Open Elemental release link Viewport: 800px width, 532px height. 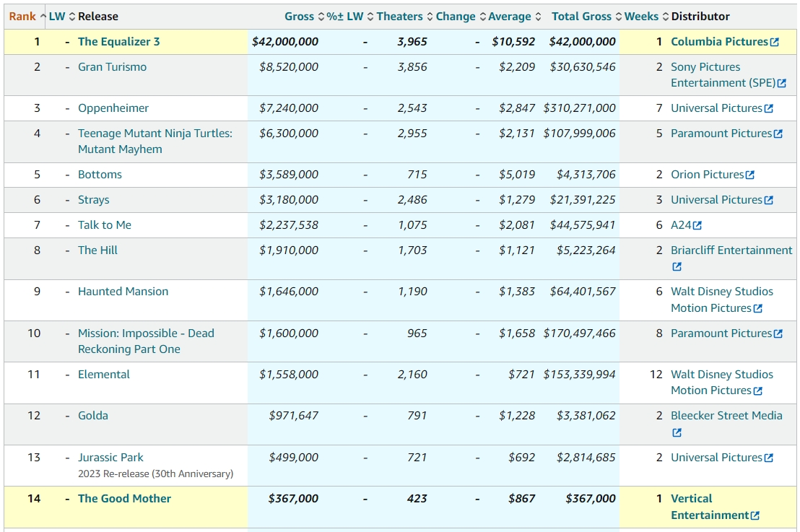tap(103, 375)
